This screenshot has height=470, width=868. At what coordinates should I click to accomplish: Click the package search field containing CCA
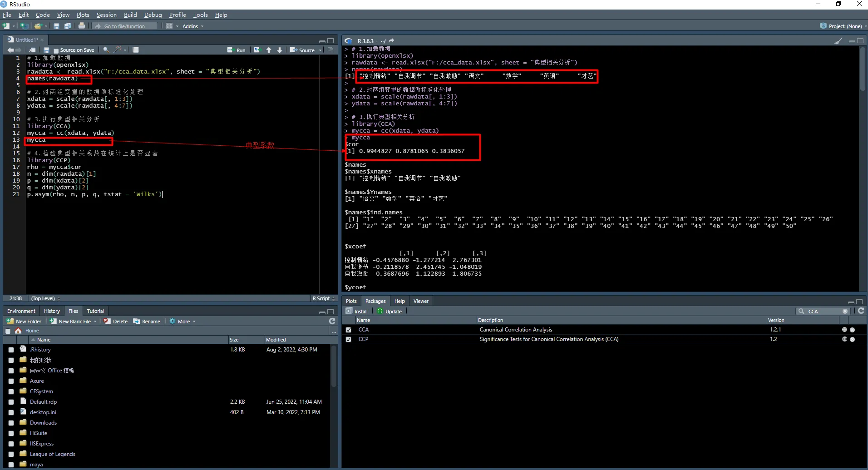823,312
